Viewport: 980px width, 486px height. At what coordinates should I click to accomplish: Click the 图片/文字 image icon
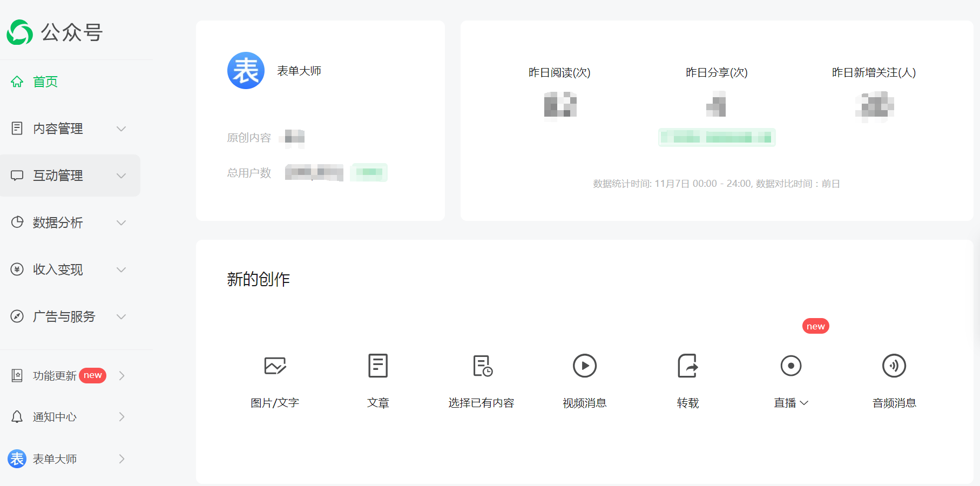click(275, 366)
